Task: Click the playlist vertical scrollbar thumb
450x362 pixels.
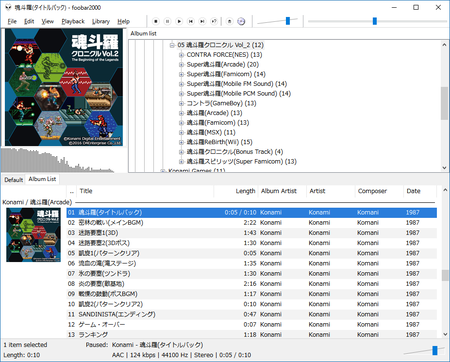Action: tap(445, 275)
